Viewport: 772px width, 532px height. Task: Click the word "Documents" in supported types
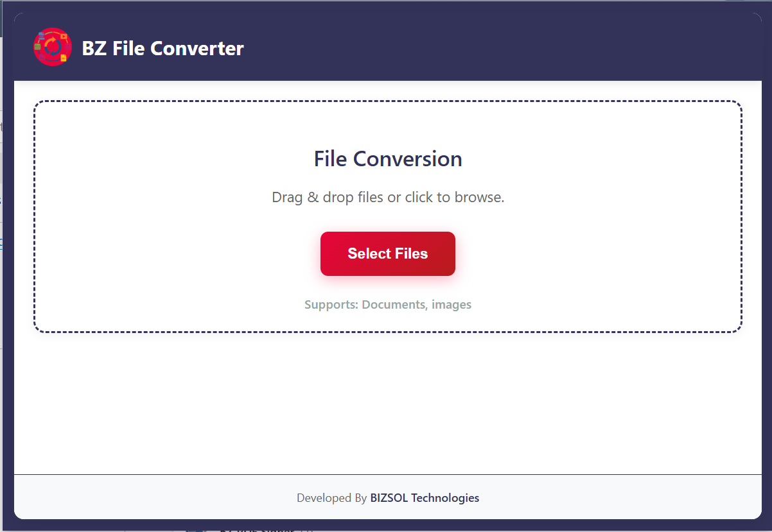click(393, 304)
